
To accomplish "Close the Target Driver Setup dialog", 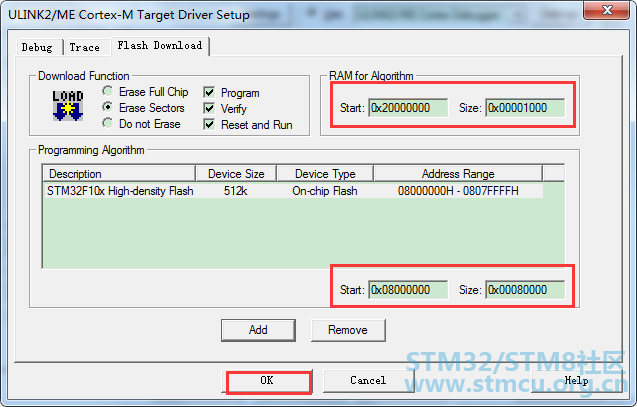I will click(x=607, y=10).
